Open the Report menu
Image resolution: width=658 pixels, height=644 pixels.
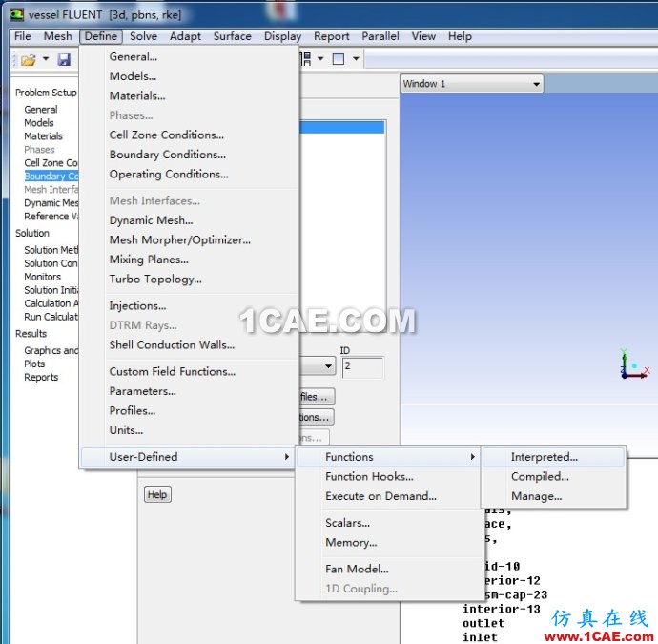(332, 36)
